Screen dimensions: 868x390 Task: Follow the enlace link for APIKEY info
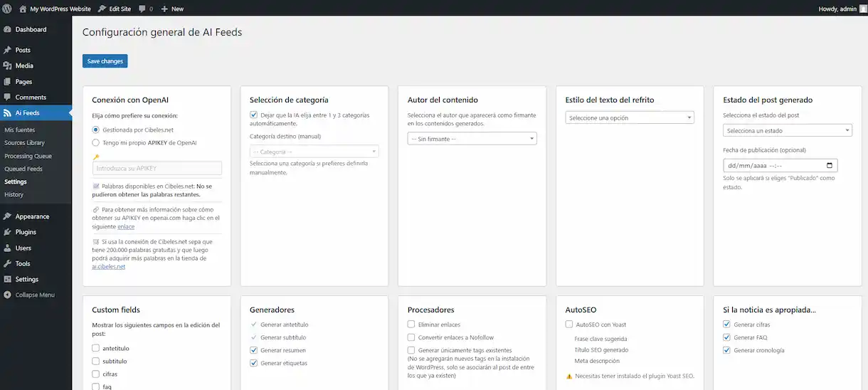pyautogui.click(x=126, y=226)
